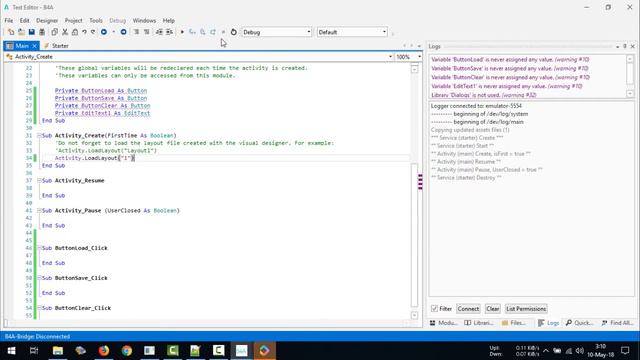Open the Project menu
This screenshot has width=640, height=360.
(x=73, y=20)
